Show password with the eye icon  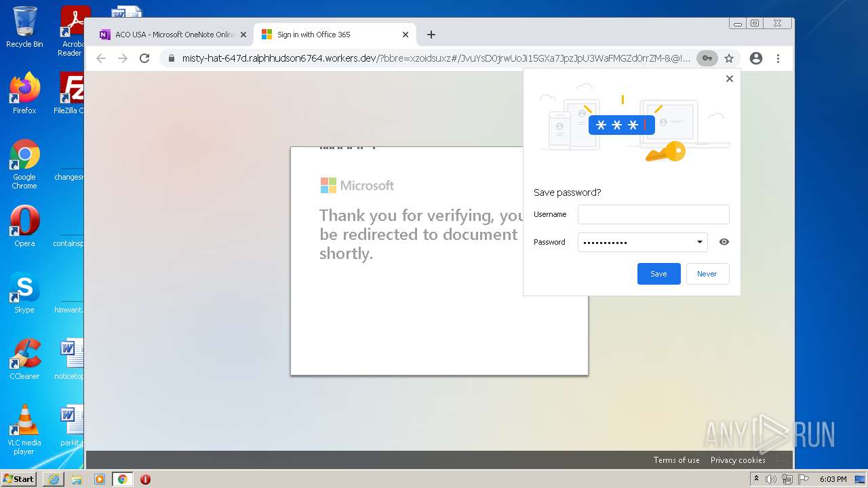(724, 242)
